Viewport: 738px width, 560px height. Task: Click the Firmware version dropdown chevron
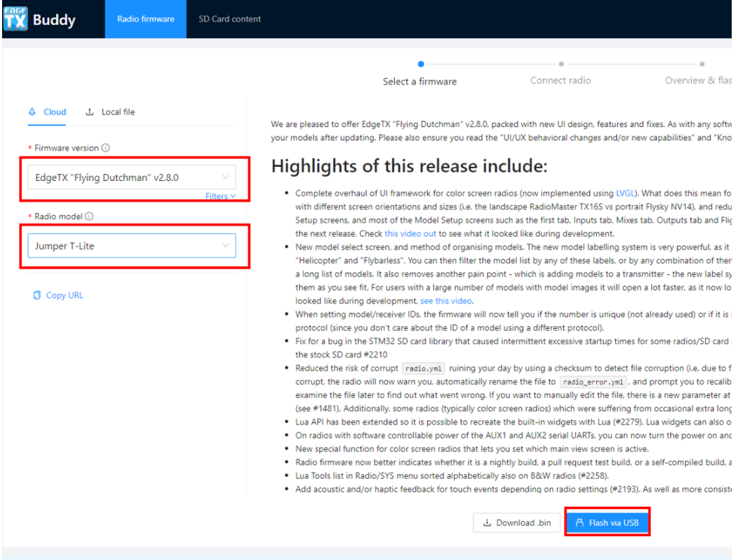pos(226,177)
